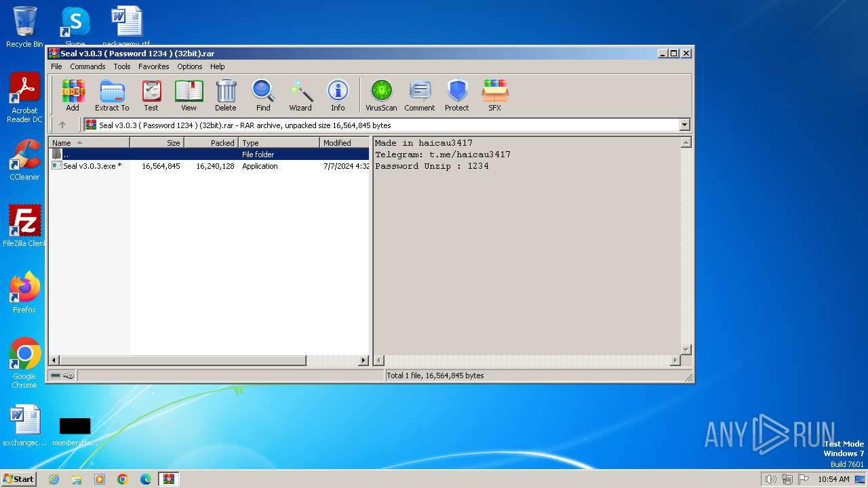Click the Start button
868x488 pixels.
[x=19, y=479]
